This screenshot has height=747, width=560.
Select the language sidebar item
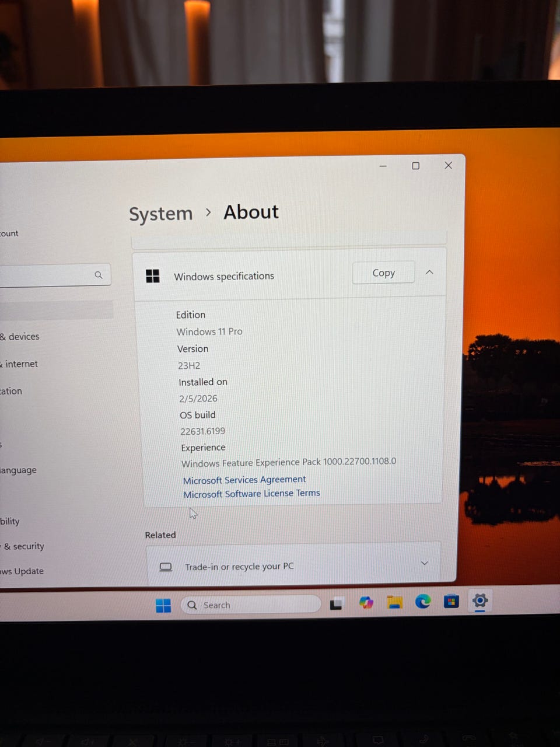point(18,470)
